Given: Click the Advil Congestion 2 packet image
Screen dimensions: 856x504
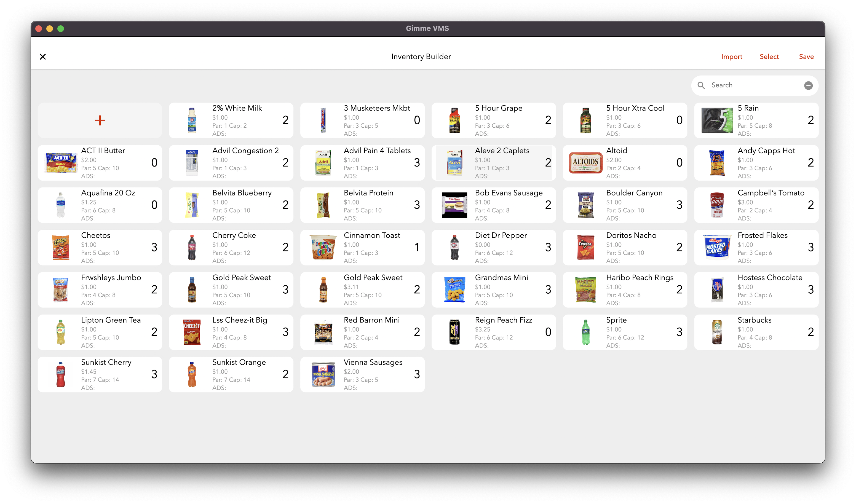Looking at the screenshot, I should 192,163.
